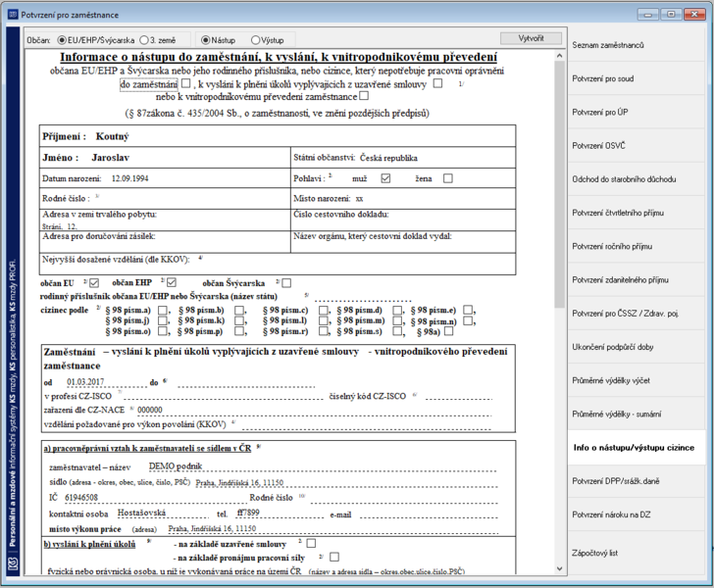The image size is (714, 588).
Task: Check the § 98 písm.d) checkbox
Action: pyautogui.click(x=397, y=310)
